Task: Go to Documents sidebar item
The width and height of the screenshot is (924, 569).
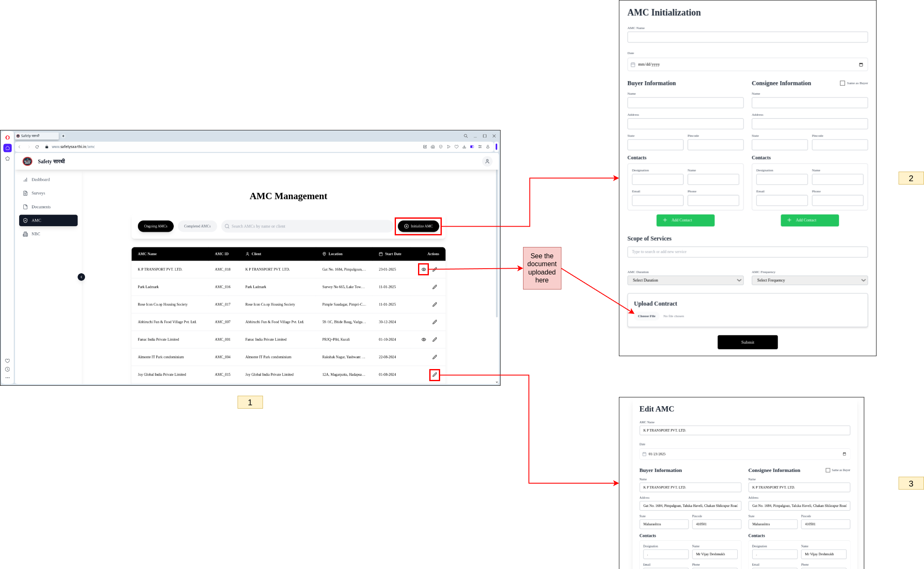Action: coord(41,207)
